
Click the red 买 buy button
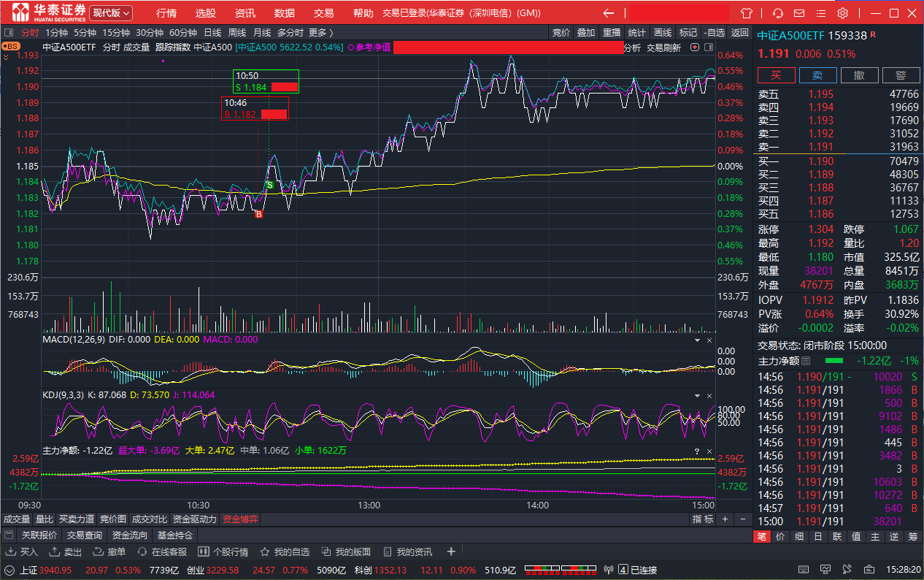777,75
